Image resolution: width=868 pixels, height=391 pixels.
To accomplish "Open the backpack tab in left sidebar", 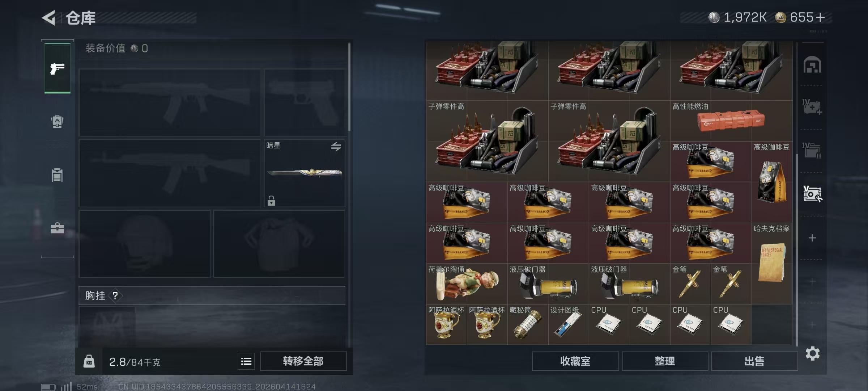I will click(57, 121).
